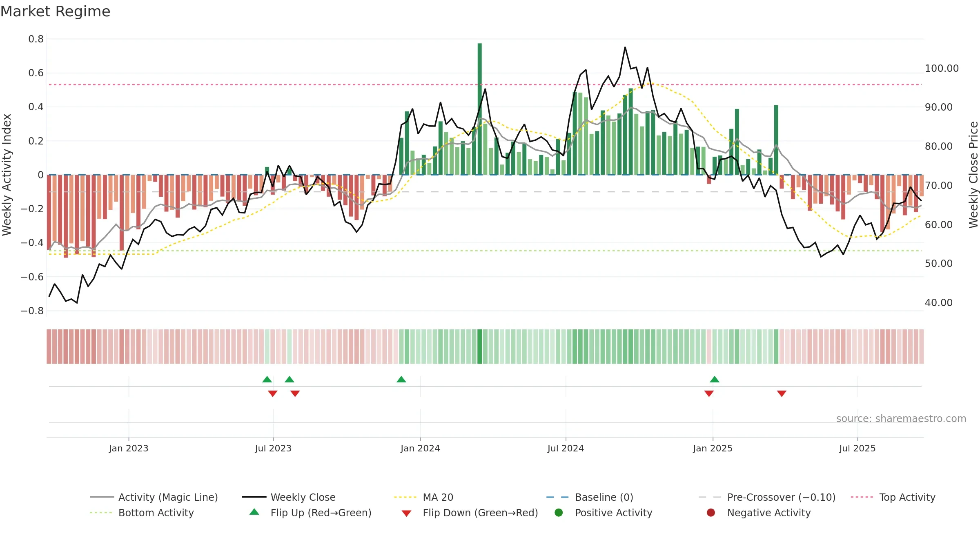Viewport: 980px width, 551px height.
Task: Click the −0.8 activity axis tick label
Action: pos(32,311)
